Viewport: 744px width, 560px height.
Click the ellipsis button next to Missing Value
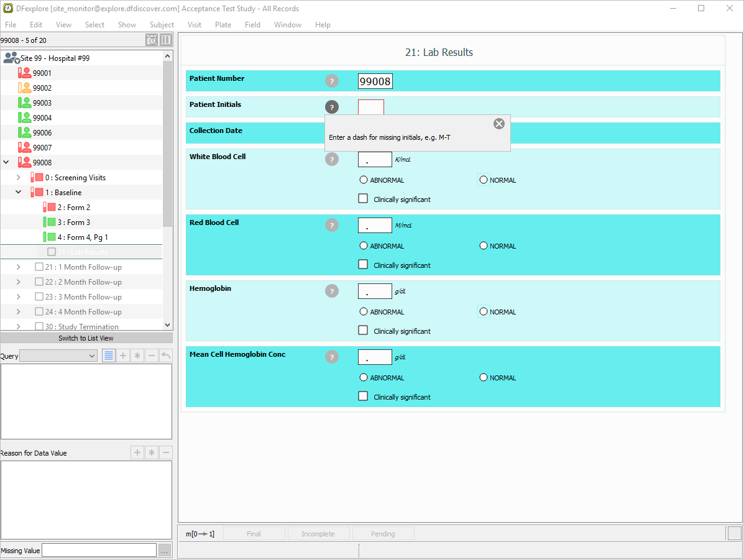pyautogui.click(x=165, y=550)
